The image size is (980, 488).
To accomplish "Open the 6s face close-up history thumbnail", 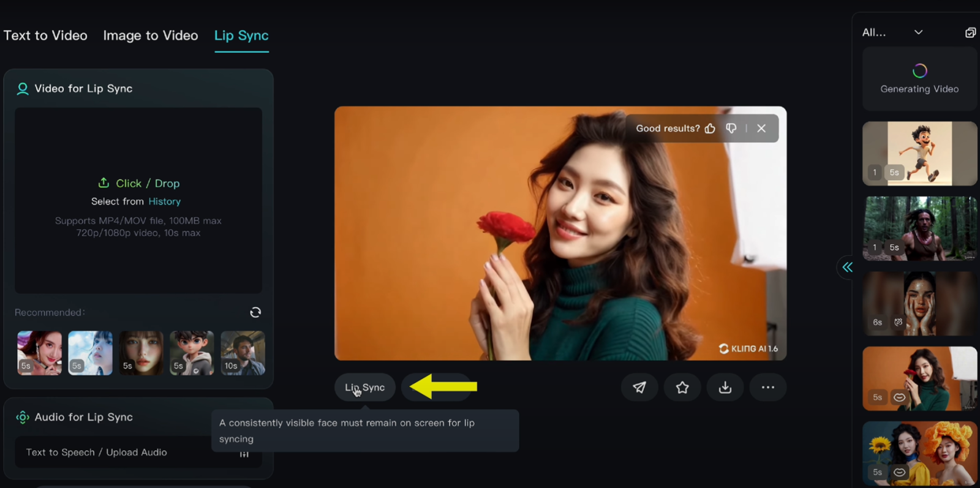I will pos(919,304).
